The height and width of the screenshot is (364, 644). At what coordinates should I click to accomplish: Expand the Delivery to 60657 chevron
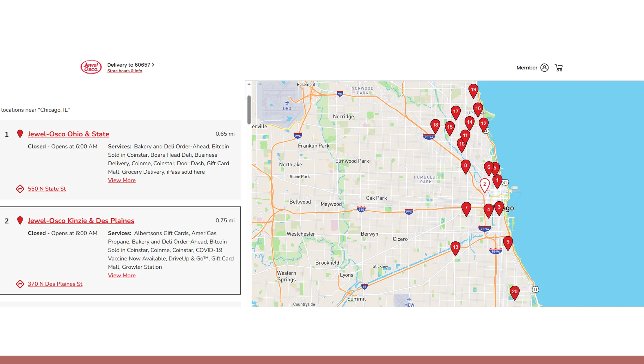coord(153,65)
